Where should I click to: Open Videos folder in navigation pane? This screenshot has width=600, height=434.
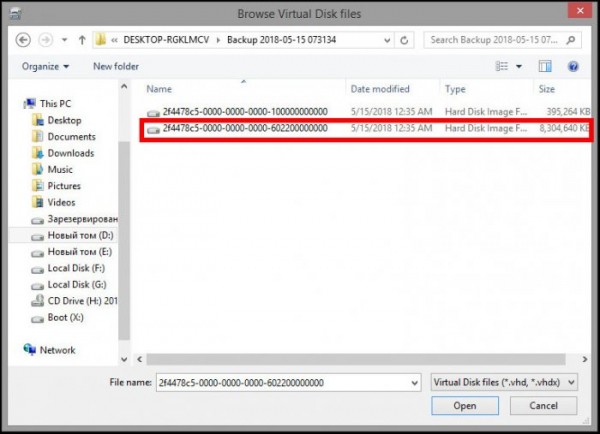54,202
